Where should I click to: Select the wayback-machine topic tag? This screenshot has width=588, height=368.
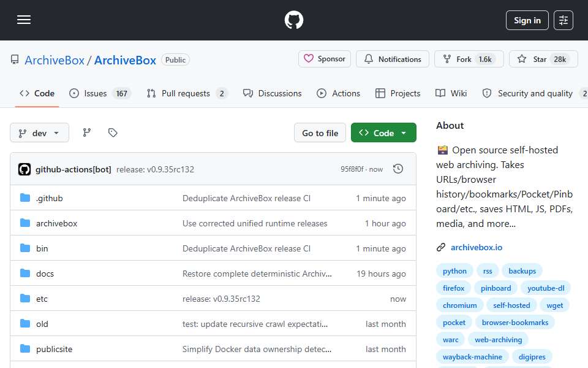472,358
